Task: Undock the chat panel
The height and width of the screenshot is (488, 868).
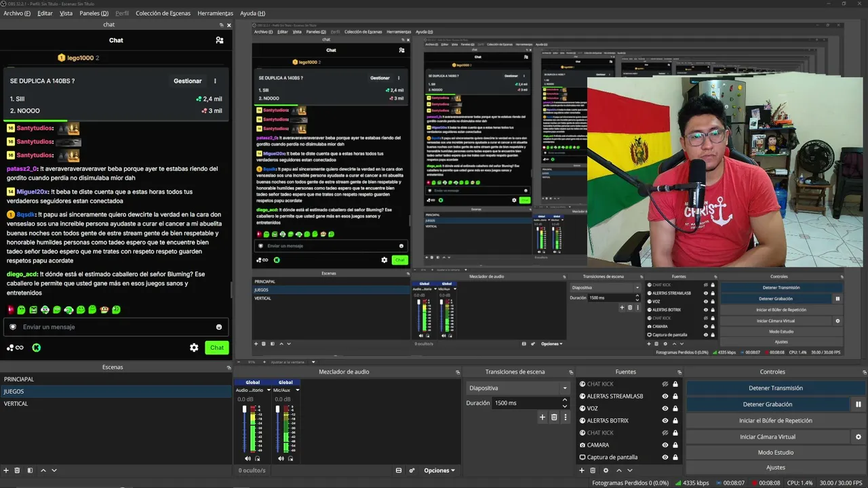Action: [x=221, y=25]
